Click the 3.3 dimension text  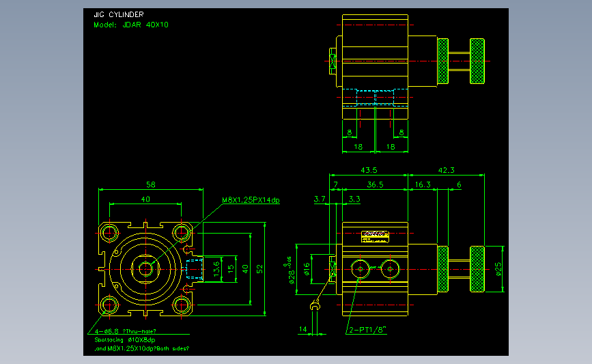click(x=354, y=199)
